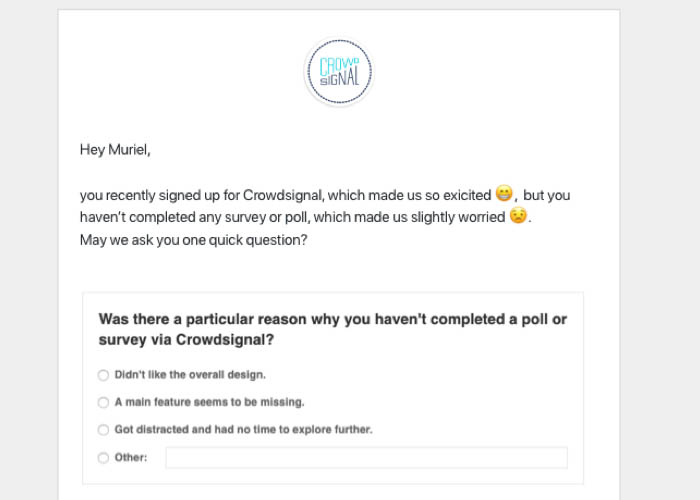Pick the "Got distracted and had no time" radio button
Image resolution: width=700 pixels, height=500 pixels.
click(103, 430)
